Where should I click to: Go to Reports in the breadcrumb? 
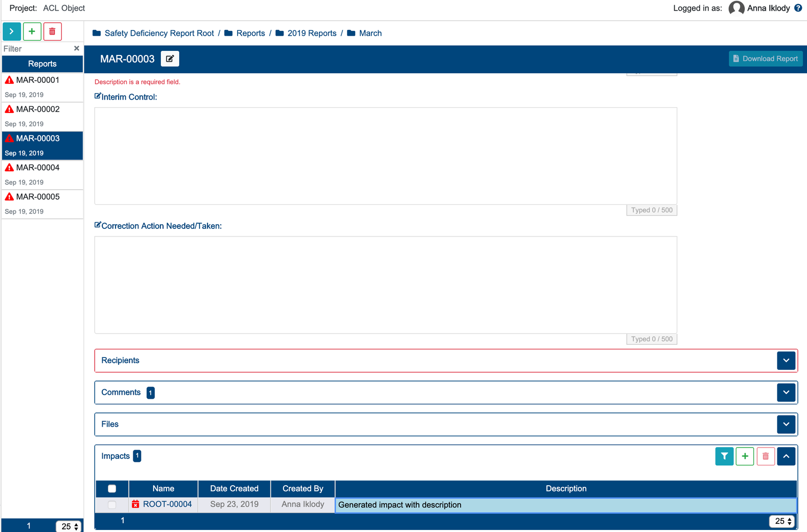[x=251, y=33]
